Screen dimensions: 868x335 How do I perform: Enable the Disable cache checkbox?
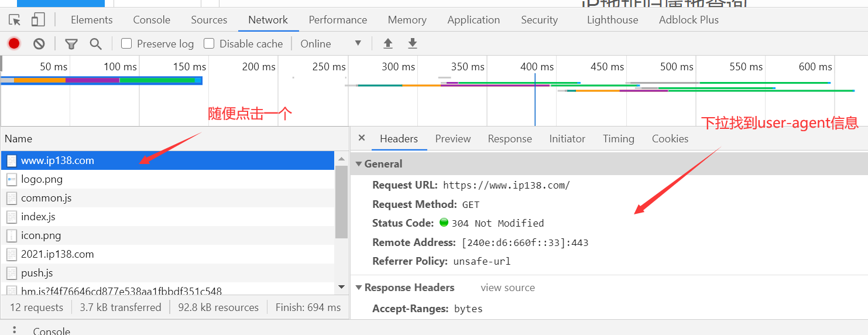209,43
